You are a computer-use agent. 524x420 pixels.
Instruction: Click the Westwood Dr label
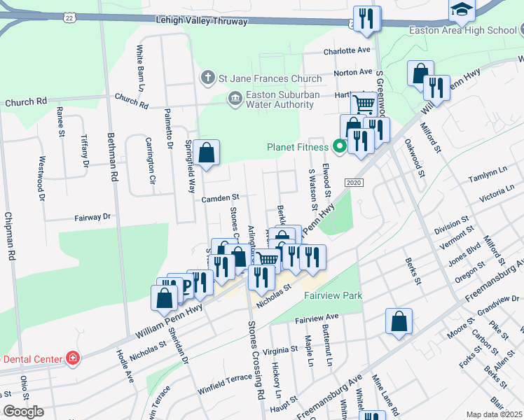[41, 178]
